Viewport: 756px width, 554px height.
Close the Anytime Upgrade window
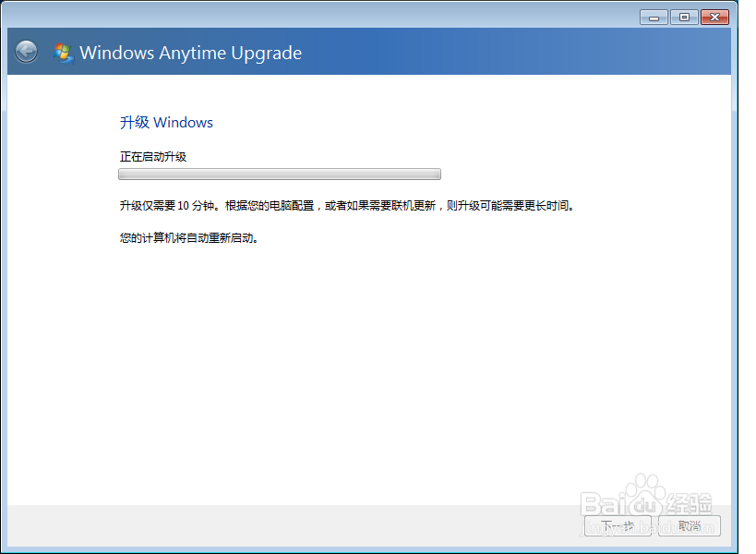tap(715, 18)
